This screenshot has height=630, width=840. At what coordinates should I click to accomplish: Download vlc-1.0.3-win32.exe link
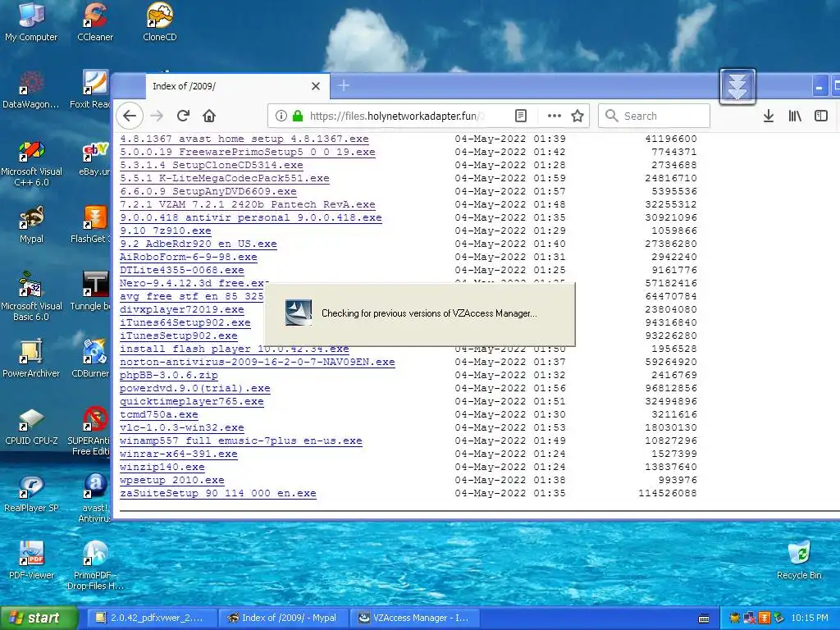181,427
